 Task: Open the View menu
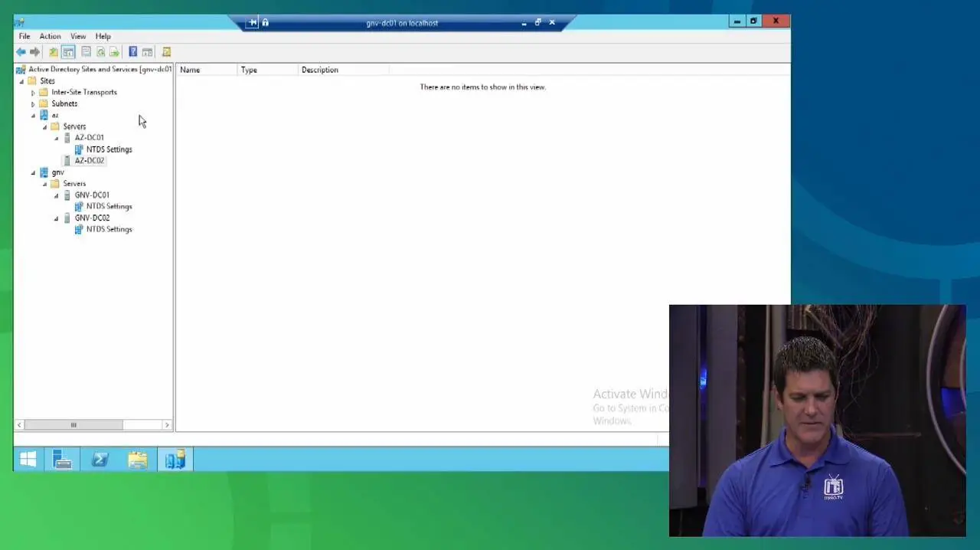tap(78, 36)
